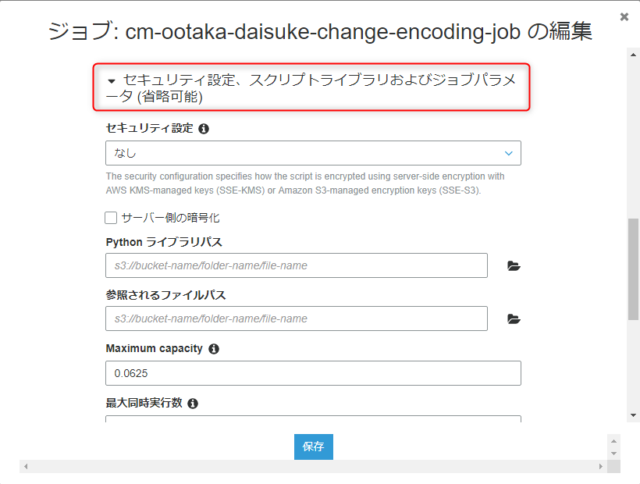Open folder browser for referenced files path

click(514, 319)
